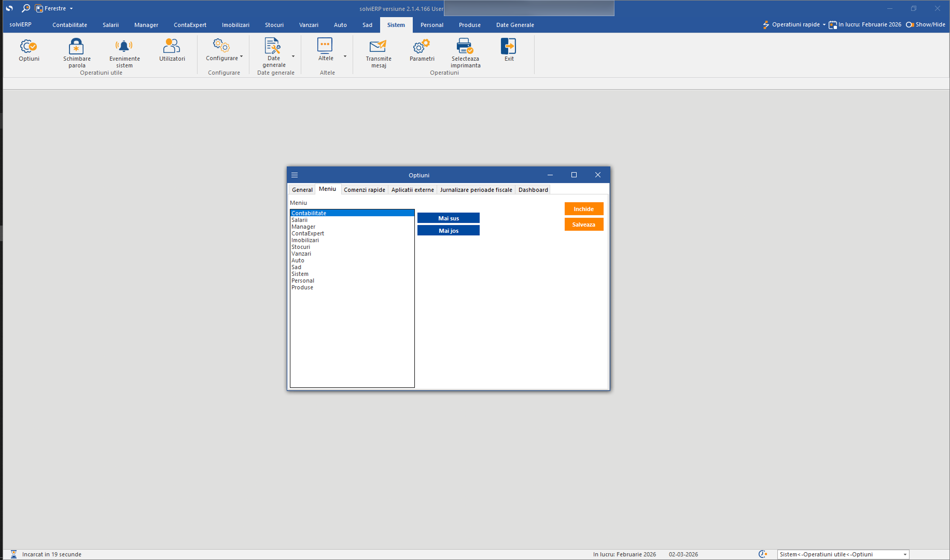The image size is (950, 560).
Task: Click the Mai jos button
Action: (x=448, y=231)
